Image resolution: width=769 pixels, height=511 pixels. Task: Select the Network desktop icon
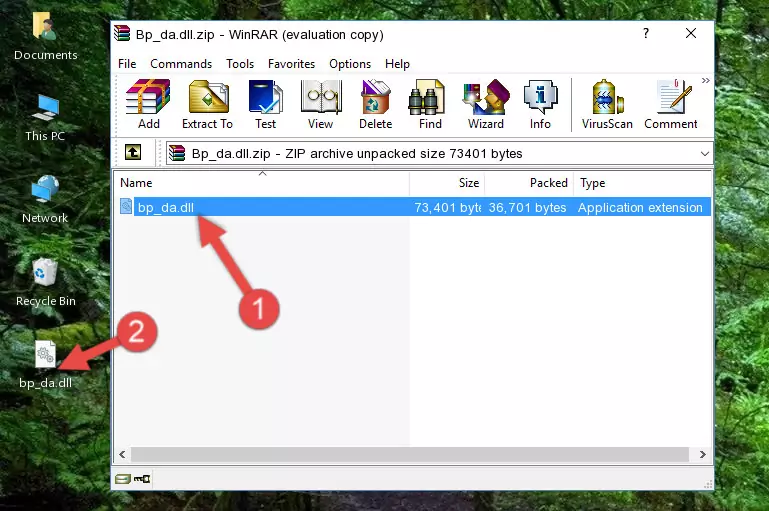pos(45,200)
